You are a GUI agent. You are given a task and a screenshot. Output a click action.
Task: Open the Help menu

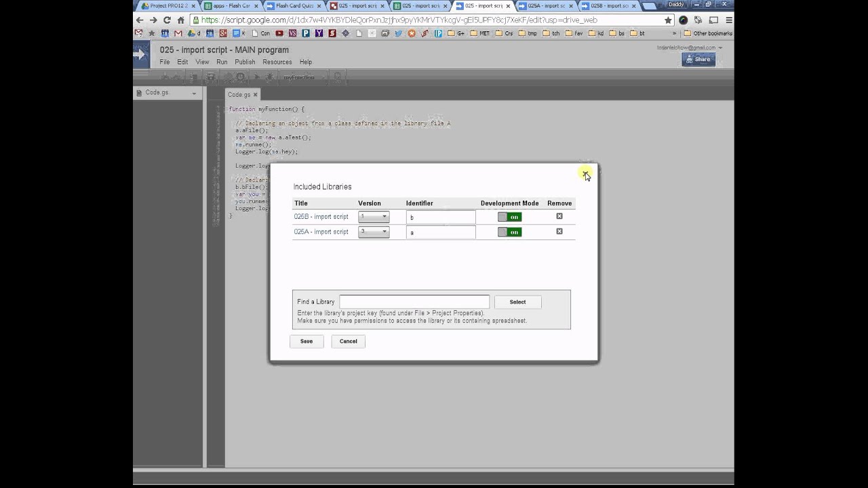click(x=306, y=62)
